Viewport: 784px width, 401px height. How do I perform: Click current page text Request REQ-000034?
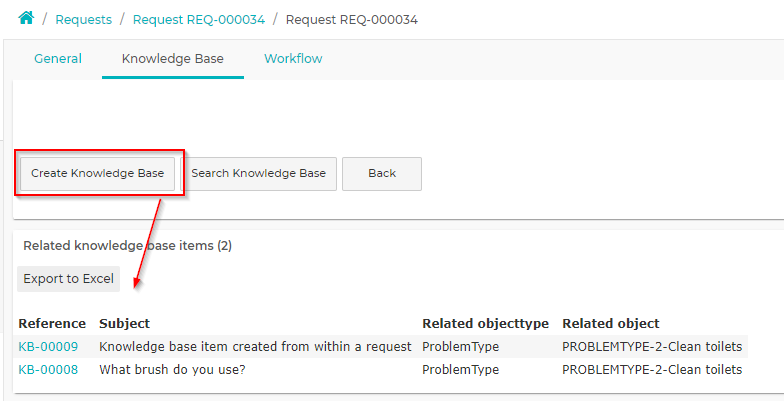[352, 20]
